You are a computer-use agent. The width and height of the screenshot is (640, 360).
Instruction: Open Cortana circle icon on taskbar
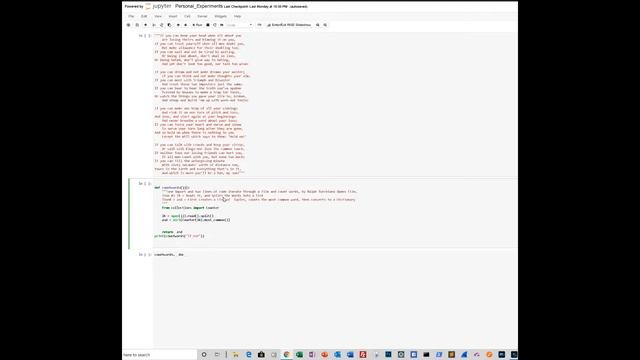click(x=204, y=355)
